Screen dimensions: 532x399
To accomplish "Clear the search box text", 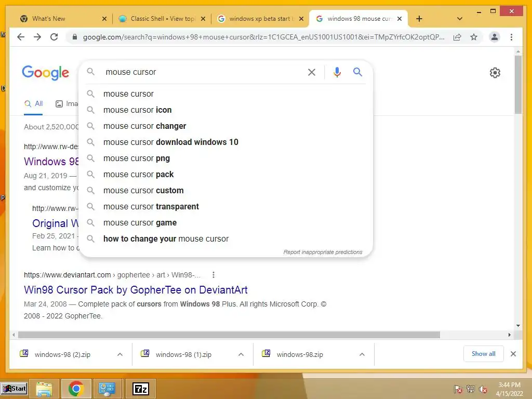I will (312, 72).
